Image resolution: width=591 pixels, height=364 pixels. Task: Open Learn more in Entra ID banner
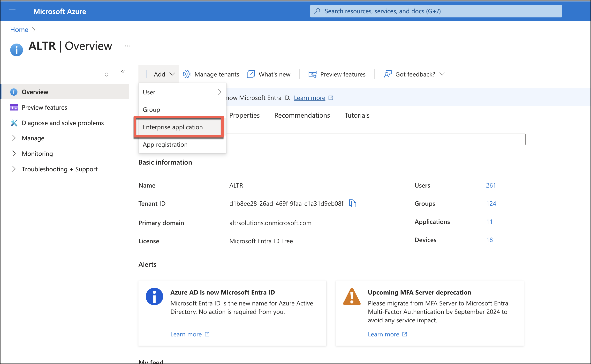pyautogui.click(x=309, y=98)
